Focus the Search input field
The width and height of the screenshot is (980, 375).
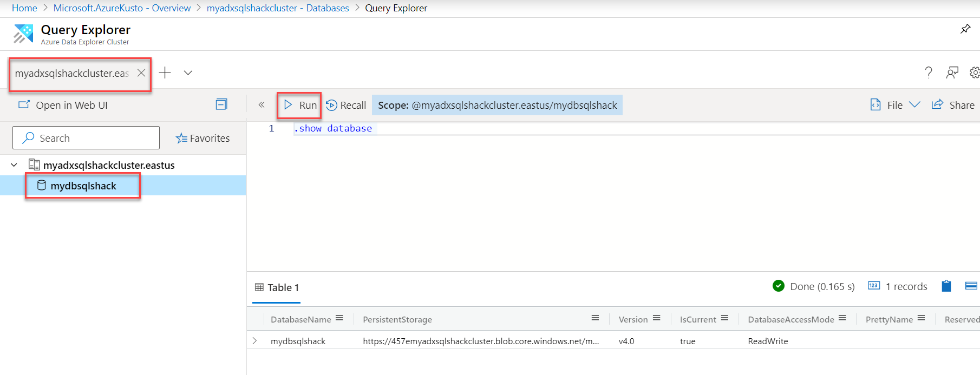(x=86, y=138)
